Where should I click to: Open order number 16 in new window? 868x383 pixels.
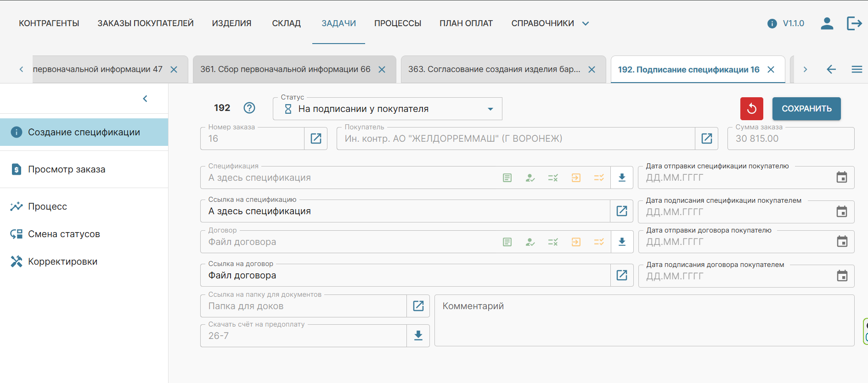point(316,139)
